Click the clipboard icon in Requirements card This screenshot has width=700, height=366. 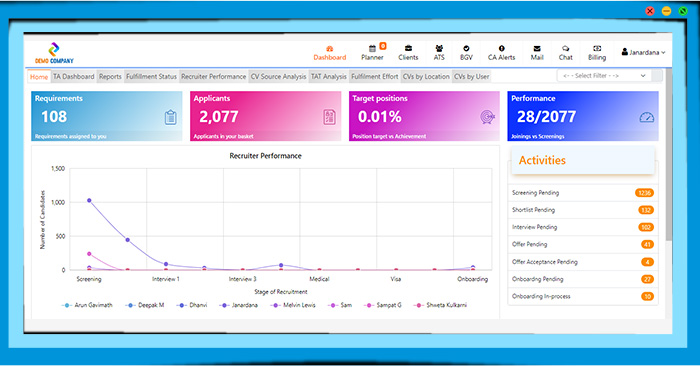point(171,117)
